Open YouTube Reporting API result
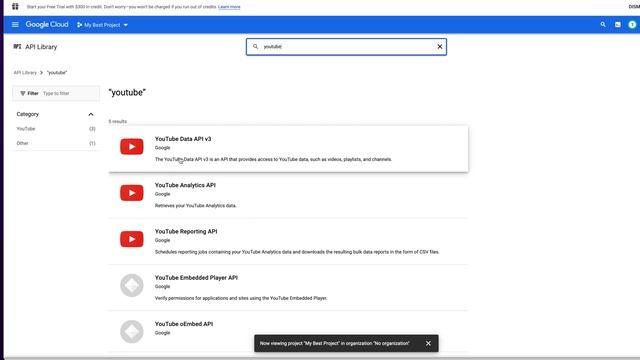Image resolution: width=640 pixels, height=360 pixels. [288, 241]
